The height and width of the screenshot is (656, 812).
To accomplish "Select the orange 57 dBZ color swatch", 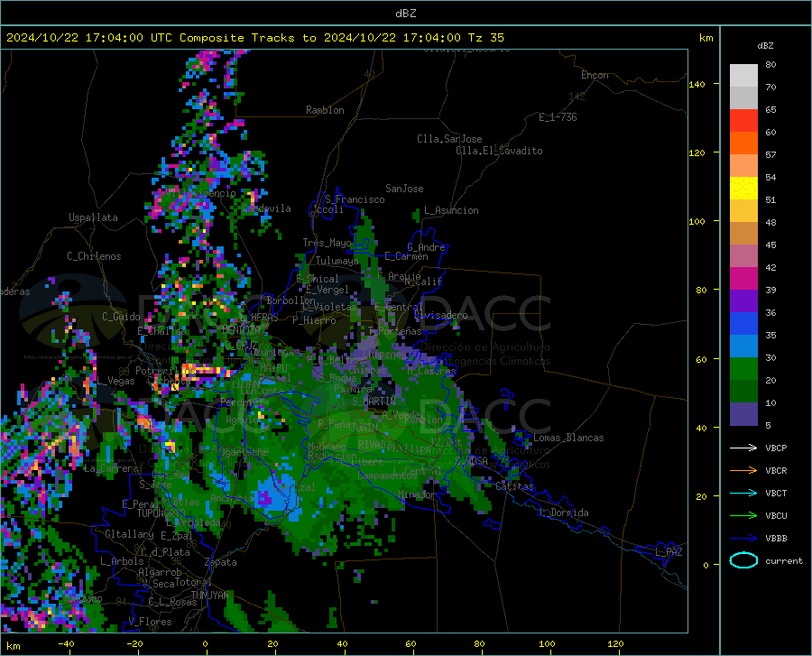I will pos(743,143).
